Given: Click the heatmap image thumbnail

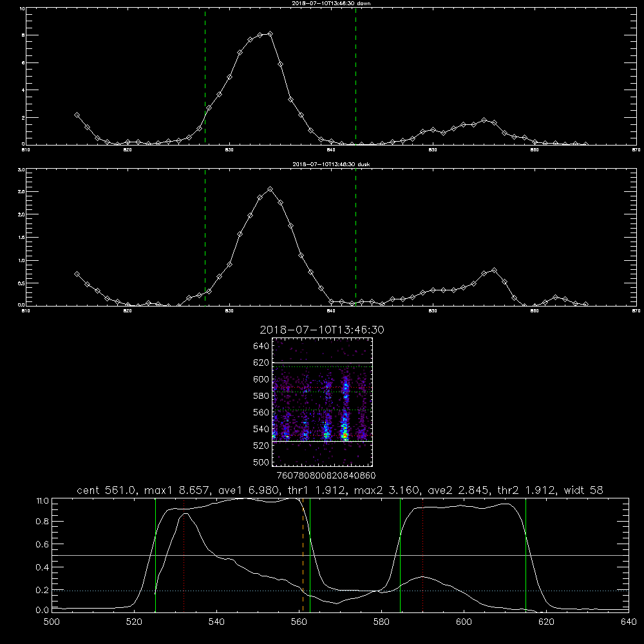Looking at the screenshot, I should click(x=322, y=402).
